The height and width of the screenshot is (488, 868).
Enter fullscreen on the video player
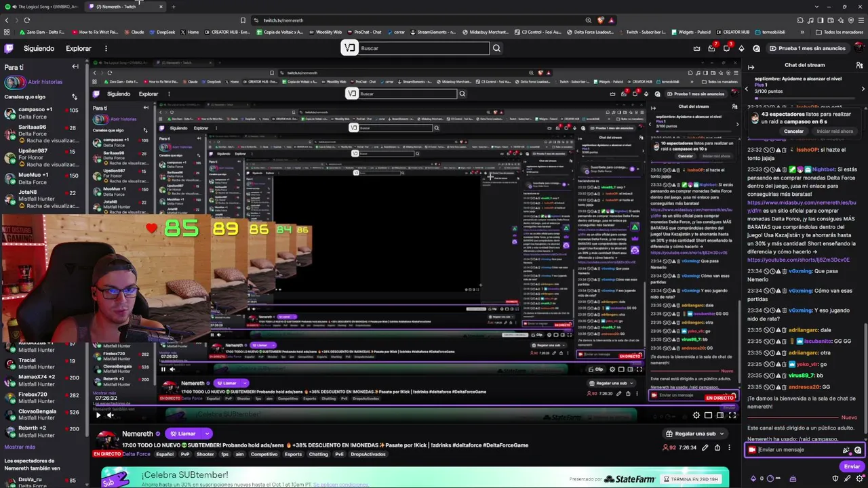732,415
